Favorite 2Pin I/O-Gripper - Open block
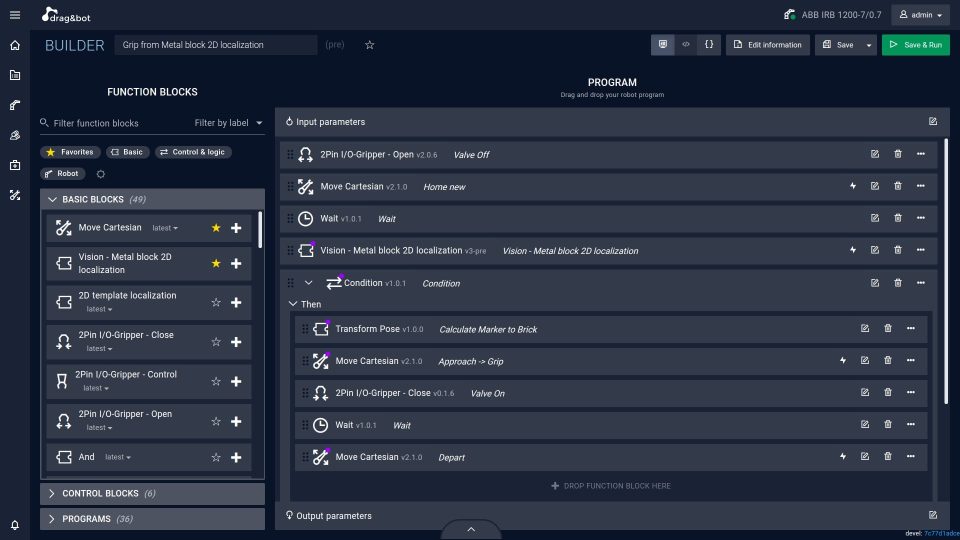 point(216,421)
